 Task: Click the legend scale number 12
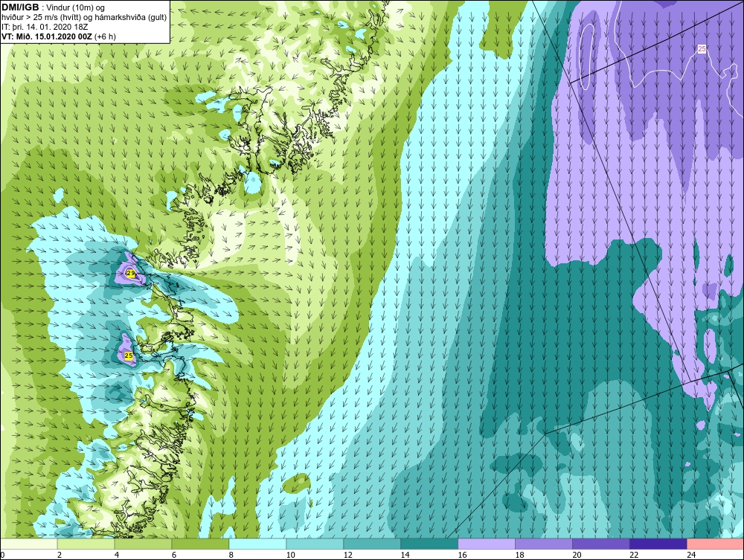click(x=347, y=555)
